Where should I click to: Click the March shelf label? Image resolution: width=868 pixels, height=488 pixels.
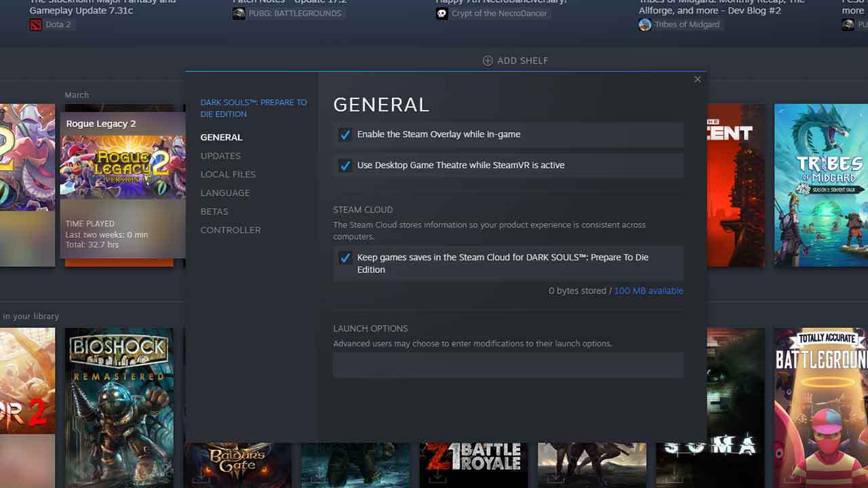click(x=77, y=95)
